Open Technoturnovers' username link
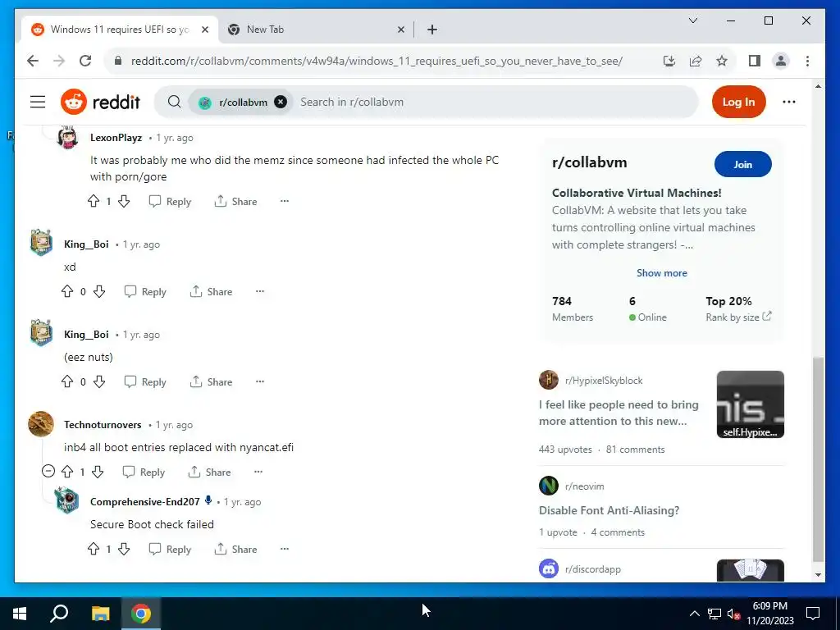Viewport: 840px width, 630px height. (103, 425)
